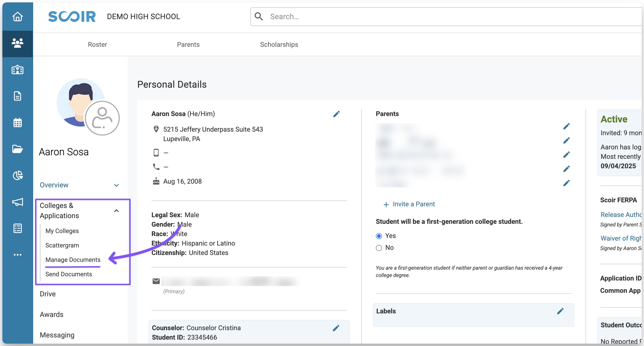Click the school building icon in the sidebar
The width and height of the screenshot is (644, 346).
pyautogui.click(x=18, y=70)
